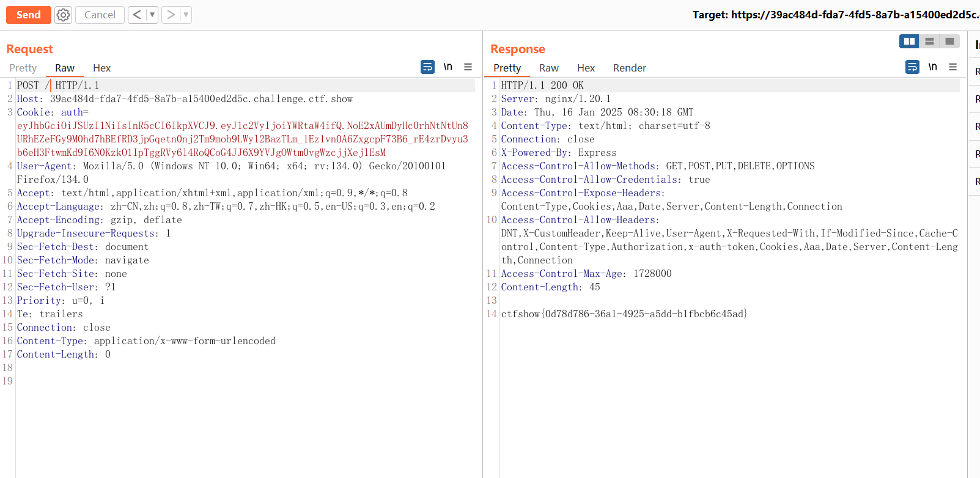Click the Access-Control-Max-Age header line

tap(586, 273)
